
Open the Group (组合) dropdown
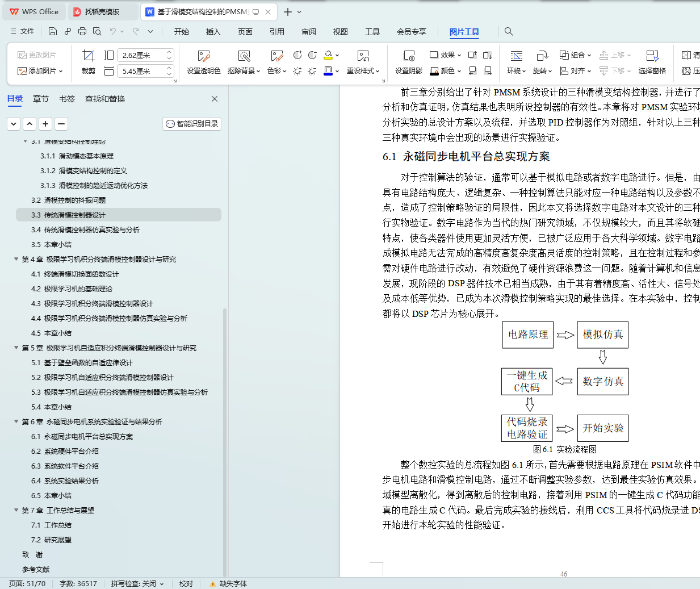[575, 55]
